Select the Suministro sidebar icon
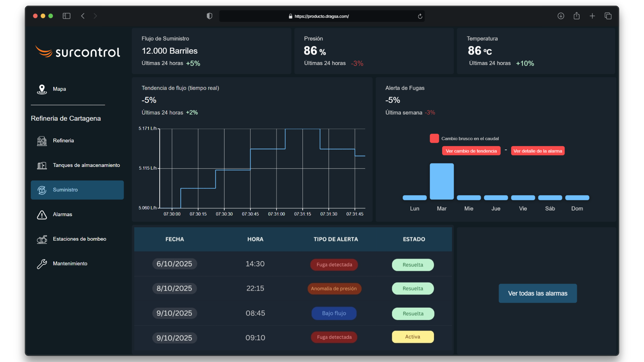Viewport: 644px width, 362px height. tap(42, 190)
